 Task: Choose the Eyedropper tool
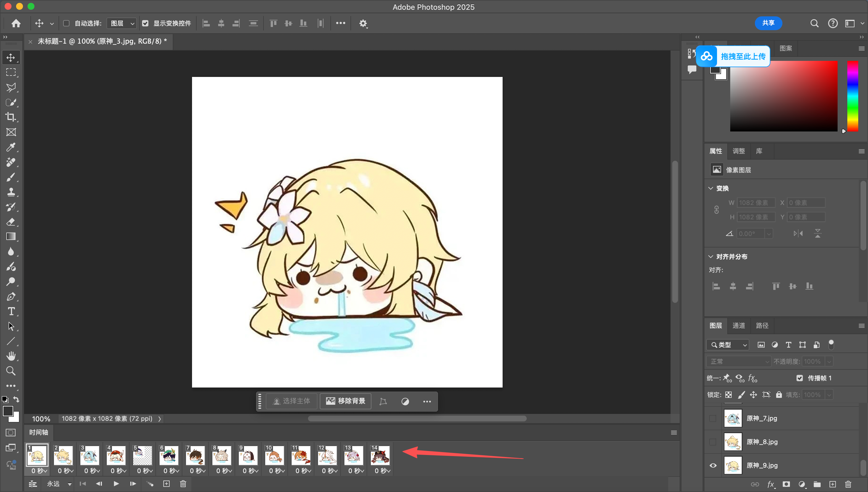(11, 147)
